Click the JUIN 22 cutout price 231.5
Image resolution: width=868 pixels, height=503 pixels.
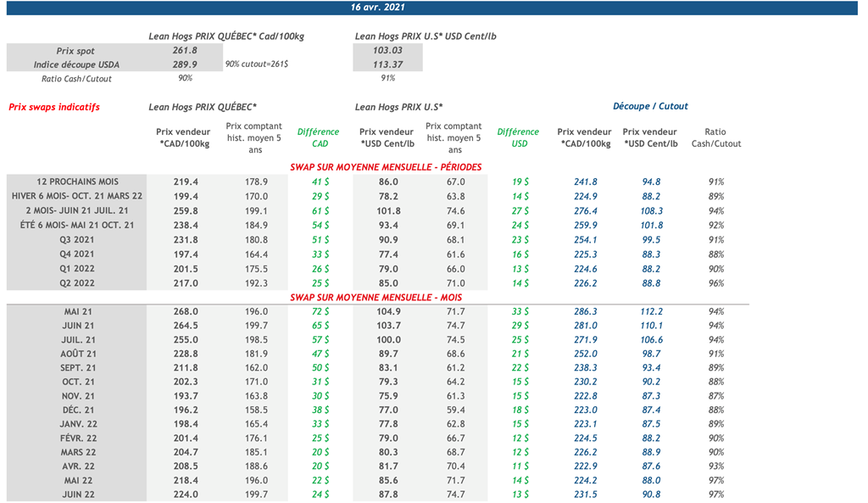click(586, 495)
